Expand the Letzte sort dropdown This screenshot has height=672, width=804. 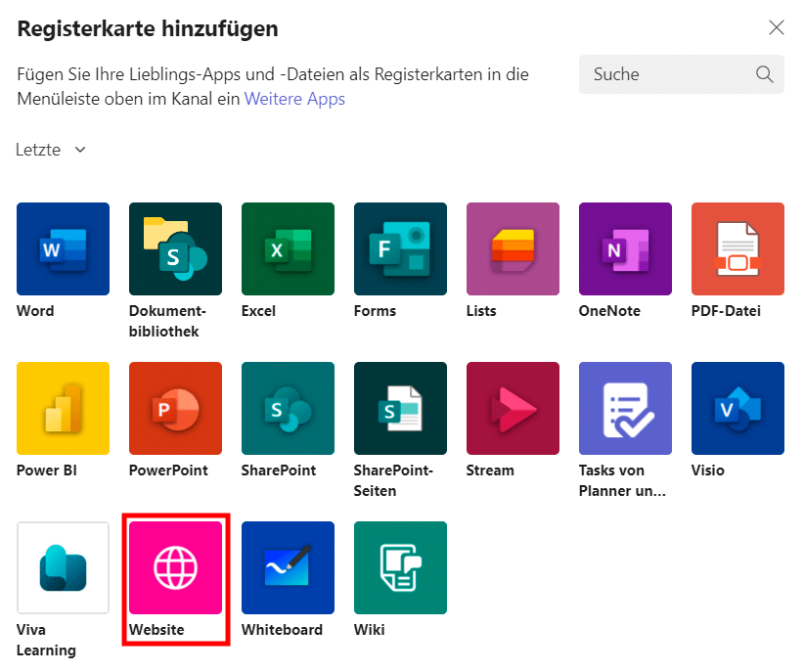52,150
